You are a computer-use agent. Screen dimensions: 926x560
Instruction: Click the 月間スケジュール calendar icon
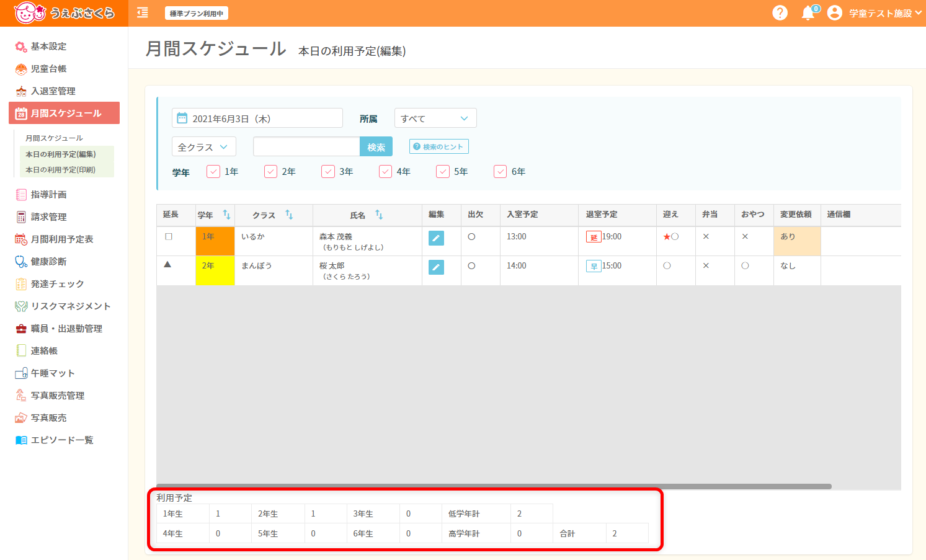coord(21,113)
